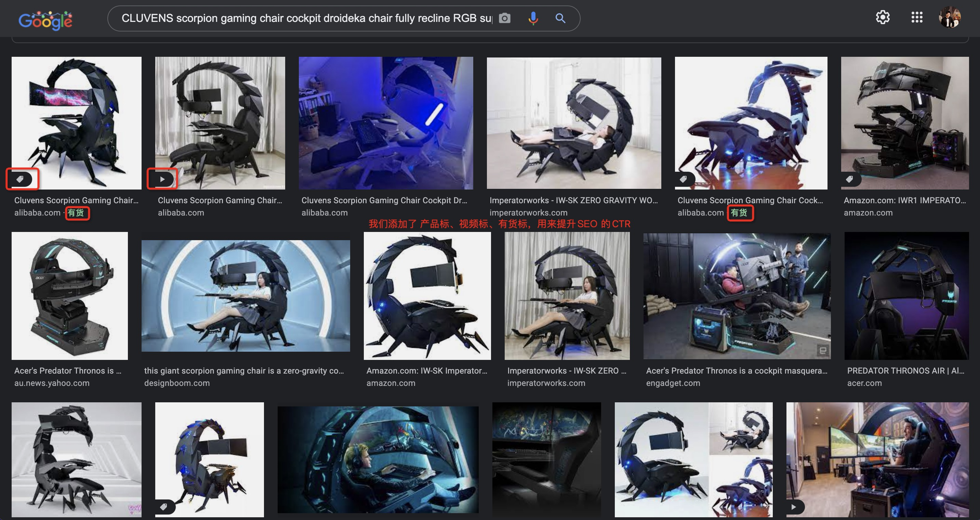Start voice search with microphone icon
980x520 pixels.
[533, 18]
